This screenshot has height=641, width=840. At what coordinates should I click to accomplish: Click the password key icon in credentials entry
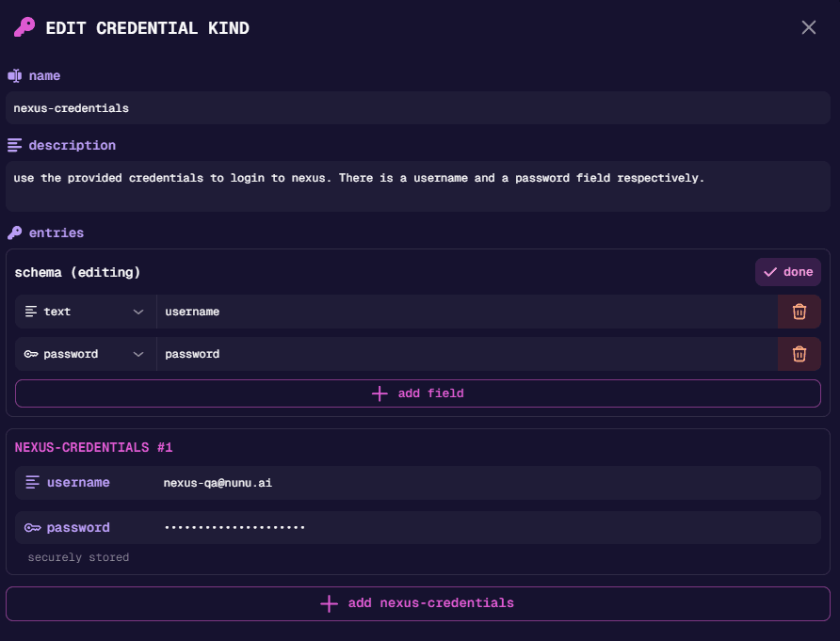33,528
